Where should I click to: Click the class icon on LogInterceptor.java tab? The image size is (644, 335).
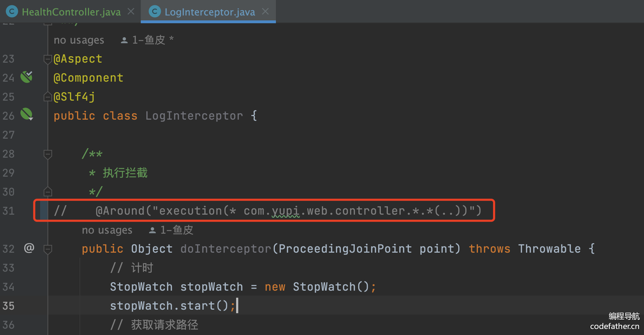click(x=155, y=12)
